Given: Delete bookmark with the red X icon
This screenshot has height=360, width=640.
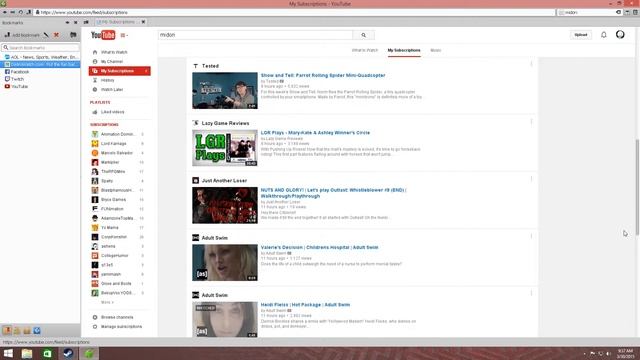Looking at the screenshot, I should pyautogui.click(x=56, y=35).
